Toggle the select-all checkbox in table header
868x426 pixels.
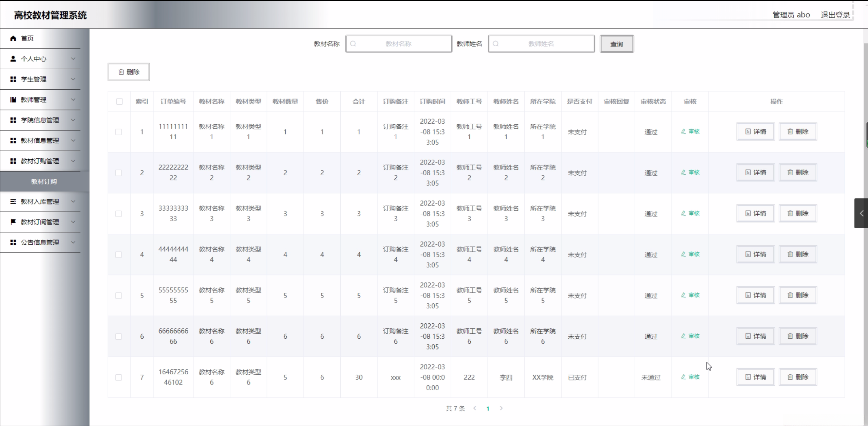coord(119,102)
